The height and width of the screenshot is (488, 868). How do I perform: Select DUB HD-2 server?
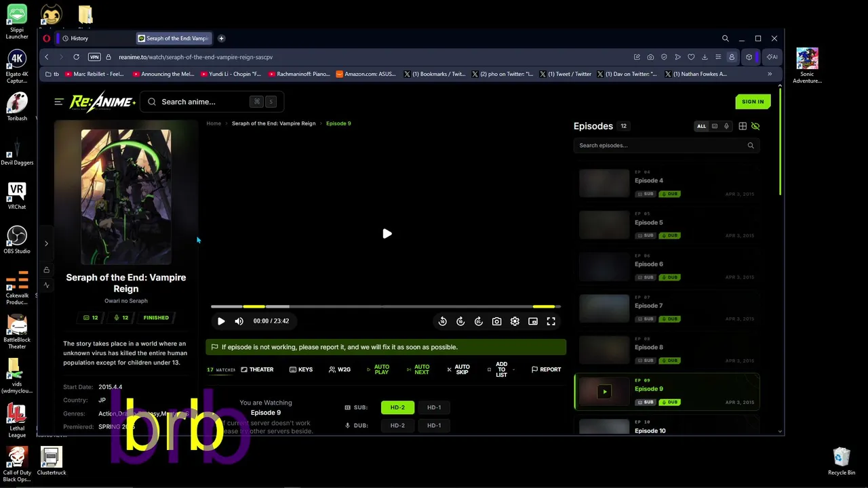coord(397,426)
